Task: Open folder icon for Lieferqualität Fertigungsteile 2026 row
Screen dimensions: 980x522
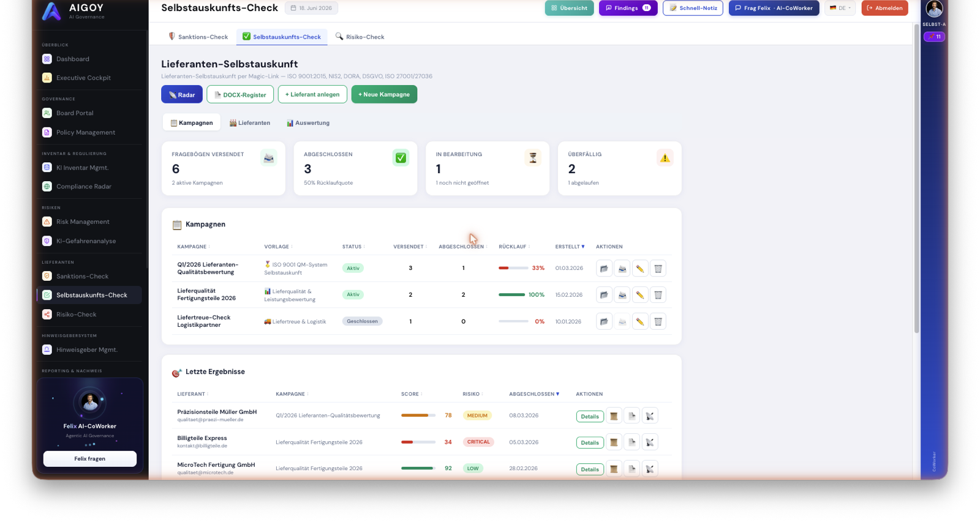Action: 604,295
